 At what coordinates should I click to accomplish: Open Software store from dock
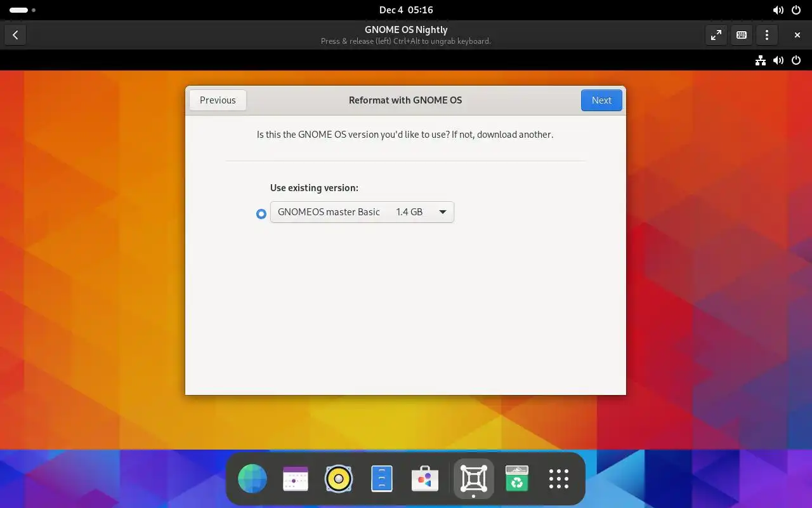pyautogui.click(x=425, y=479)
